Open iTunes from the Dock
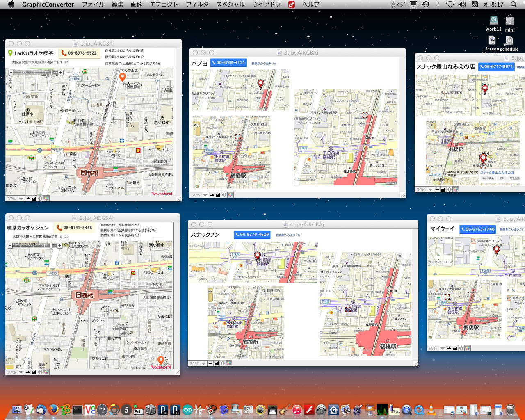 [297, 409]
